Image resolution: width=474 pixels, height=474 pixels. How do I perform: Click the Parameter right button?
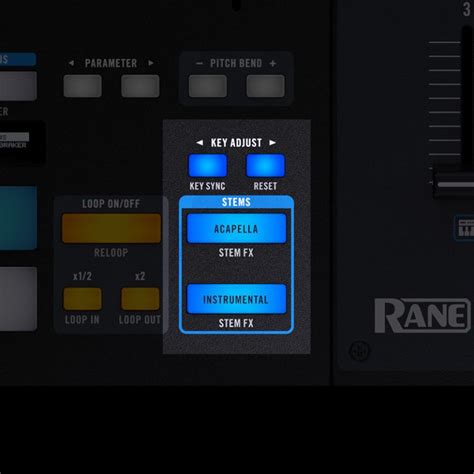click(x=140, y=86)
